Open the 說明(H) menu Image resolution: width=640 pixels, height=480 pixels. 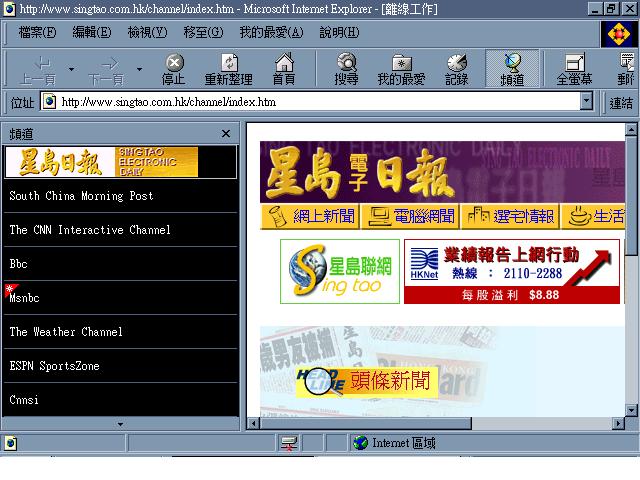(340, 32)
